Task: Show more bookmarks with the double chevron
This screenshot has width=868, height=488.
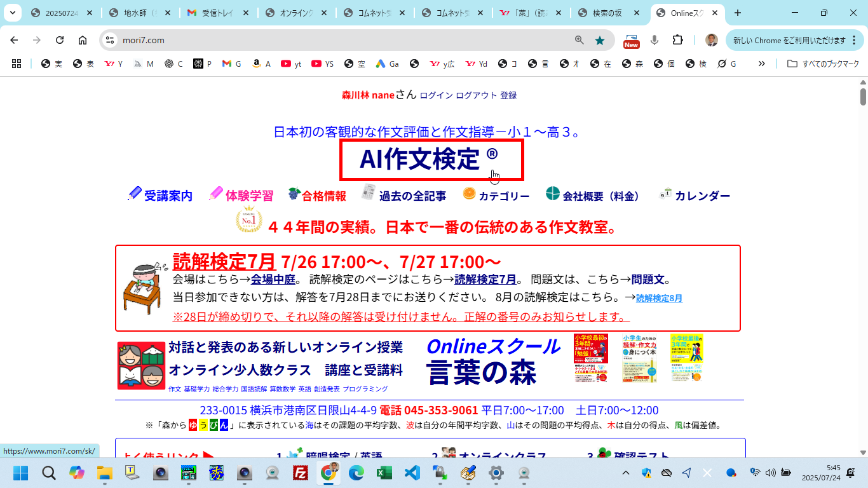Action: click(x=762, y=64)
